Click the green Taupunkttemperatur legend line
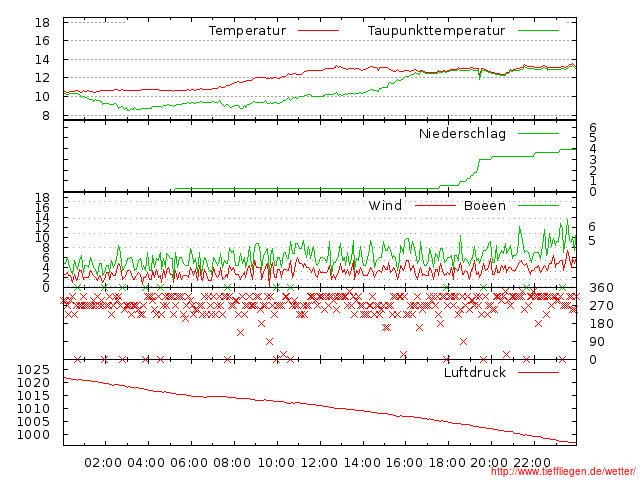Screen dimensions: 640x480 tap(538, 30)
